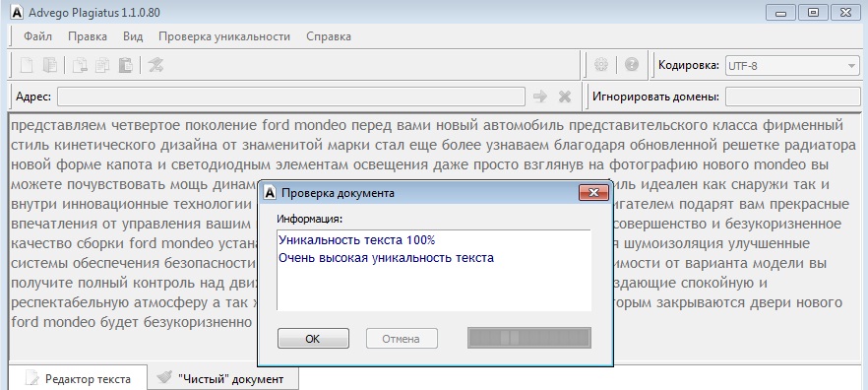Switch to the Редактор текста tab
Screen dimensions: 868x390
pyautogui.click(x=78, y=378)
